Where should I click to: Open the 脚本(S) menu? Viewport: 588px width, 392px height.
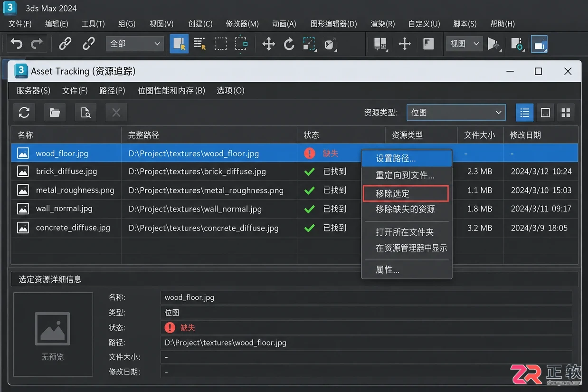465,24
